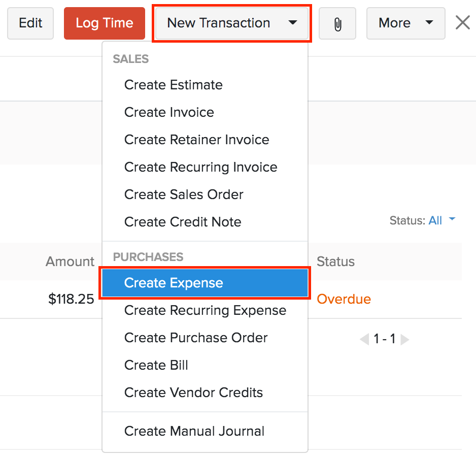476x455 pixels.
Task: Select Create Recurring Invoice
Action: point(201,167)
